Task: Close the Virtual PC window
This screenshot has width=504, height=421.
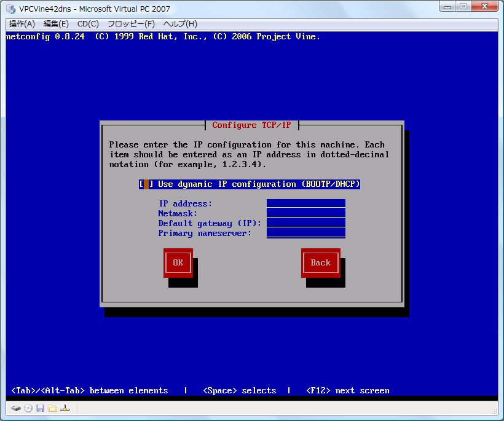Action: pos(485,6)
